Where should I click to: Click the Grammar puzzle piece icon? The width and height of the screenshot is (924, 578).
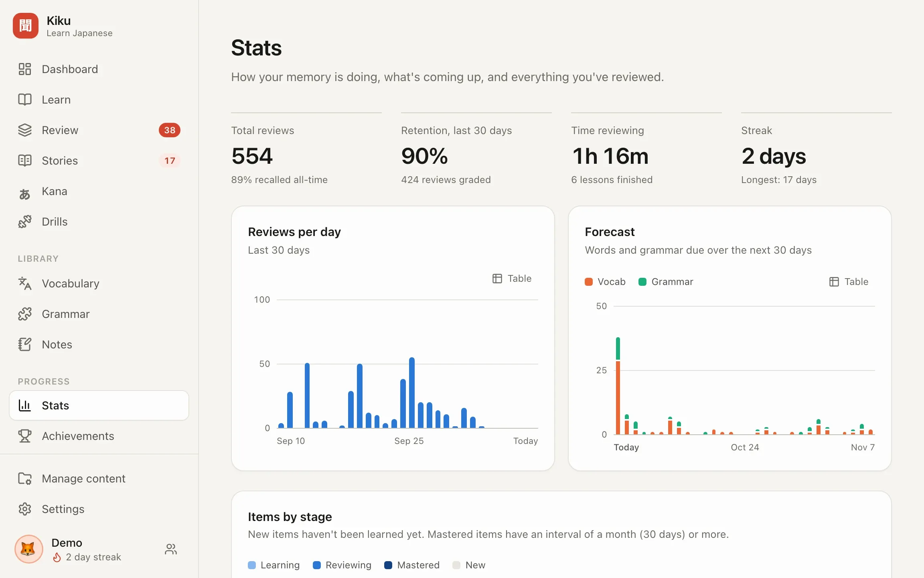(x=25, y=314)
